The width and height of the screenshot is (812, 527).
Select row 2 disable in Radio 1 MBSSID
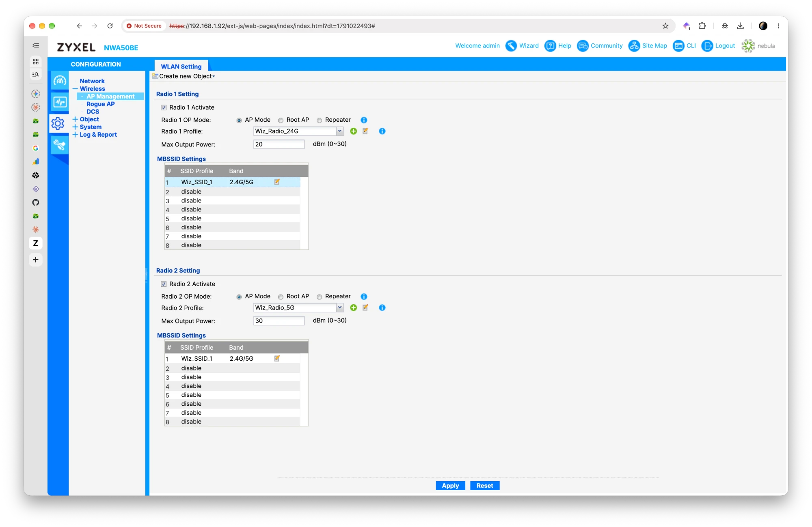point(233,192)
